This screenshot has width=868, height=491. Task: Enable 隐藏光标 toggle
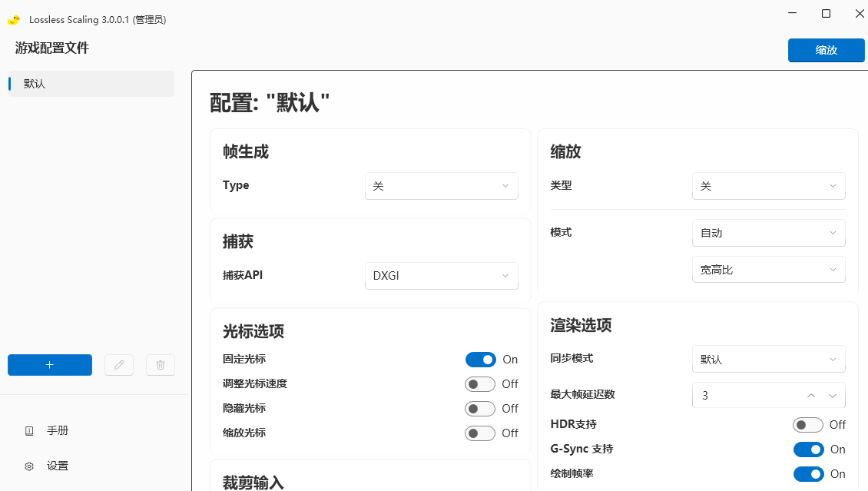coord(480,409)
